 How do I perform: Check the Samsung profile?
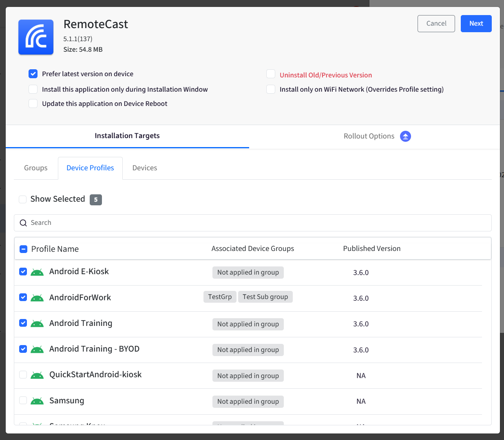click(x=23, y=400)
